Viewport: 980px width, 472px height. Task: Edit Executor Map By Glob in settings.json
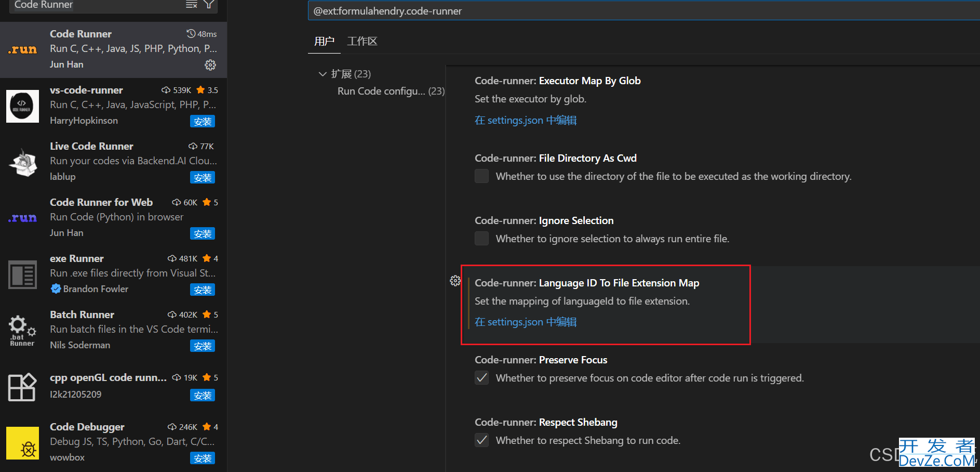(x=526, y=120)
